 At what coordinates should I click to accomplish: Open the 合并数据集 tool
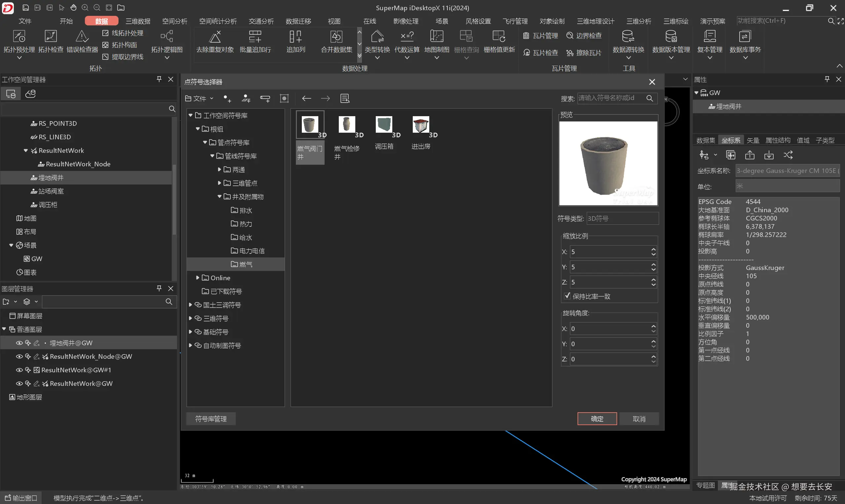click(x=336, y=42)
